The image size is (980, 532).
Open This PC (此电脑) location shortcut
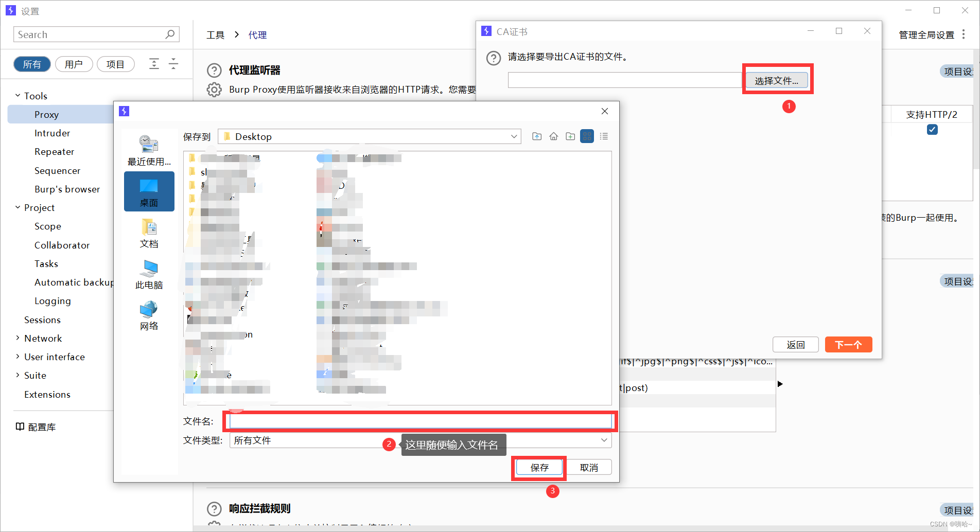pos(149,274)
